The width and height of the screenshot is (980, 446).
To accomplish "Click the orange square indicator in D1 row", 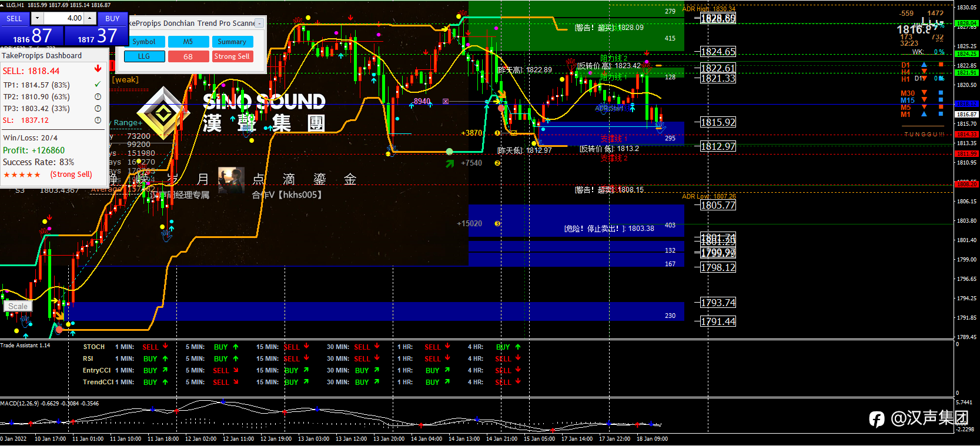I will (941, 65).
